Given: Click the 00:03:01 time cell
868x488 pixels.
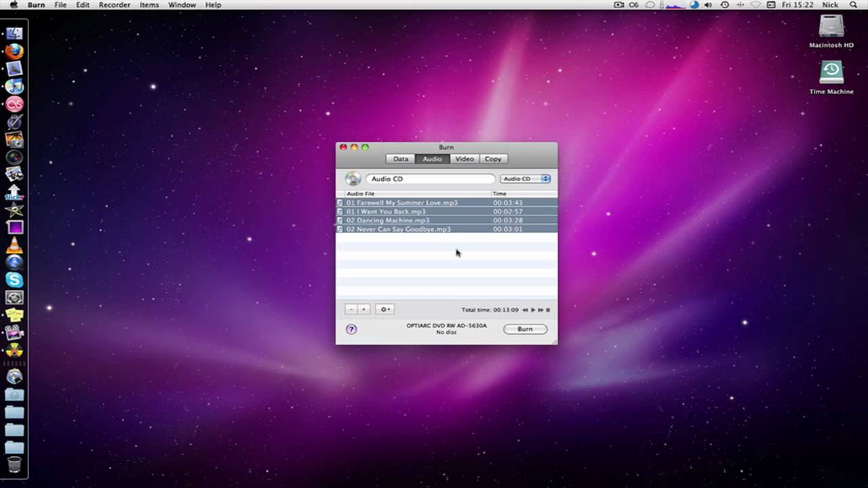Looking at the screenshot, I should point(507,229).
